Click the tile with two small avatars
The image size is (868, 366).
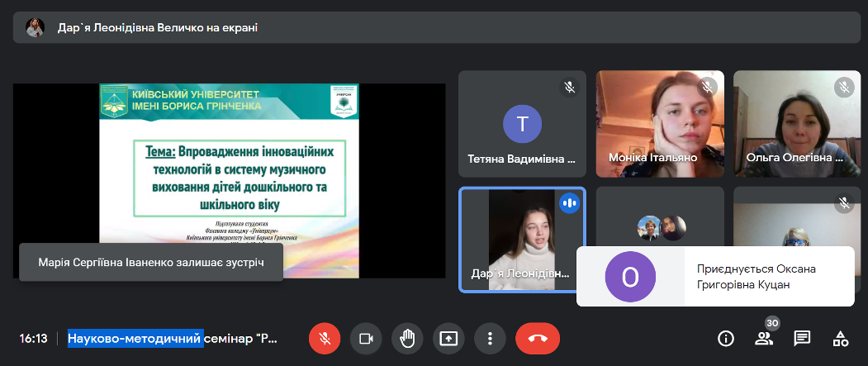(662, 228)
